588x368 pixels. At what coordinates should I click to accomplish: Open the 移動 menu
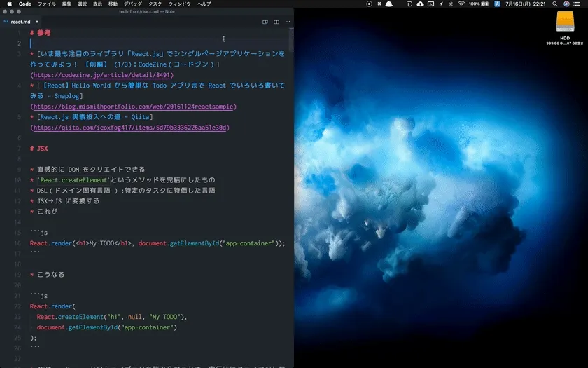[113, 4]
